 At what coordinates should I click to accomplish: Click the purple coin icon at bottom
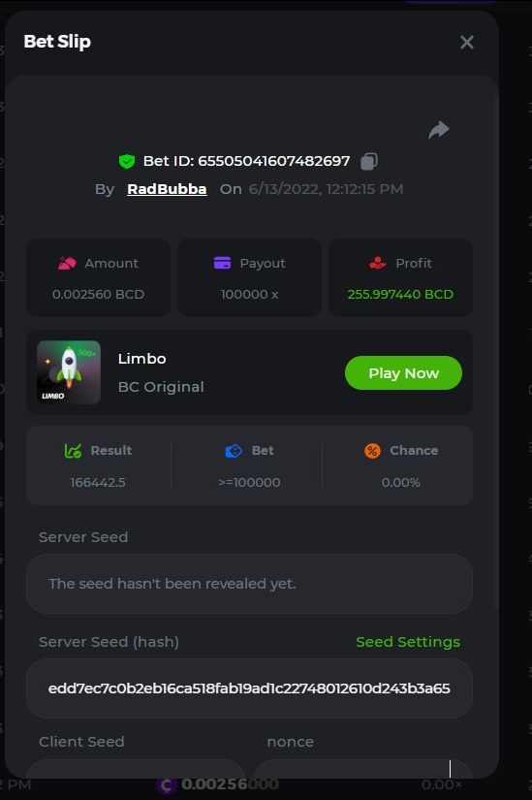[167, 785]
